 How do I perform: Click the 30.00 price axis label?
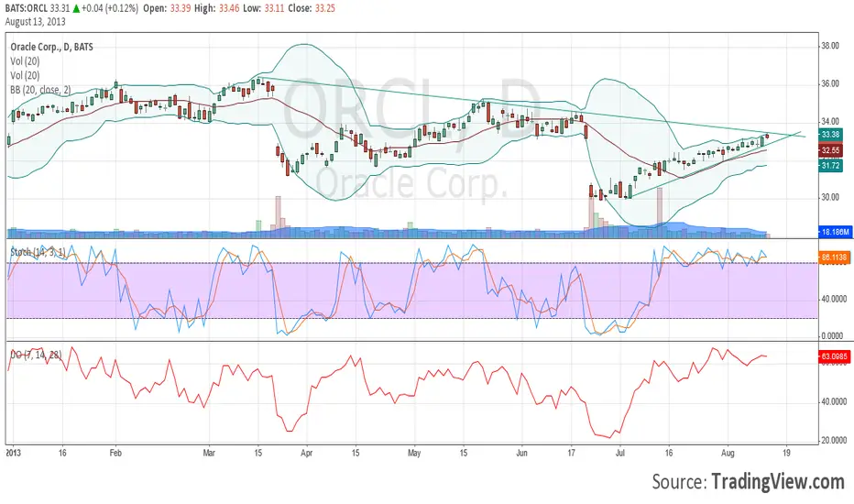(x=830, y=197)
